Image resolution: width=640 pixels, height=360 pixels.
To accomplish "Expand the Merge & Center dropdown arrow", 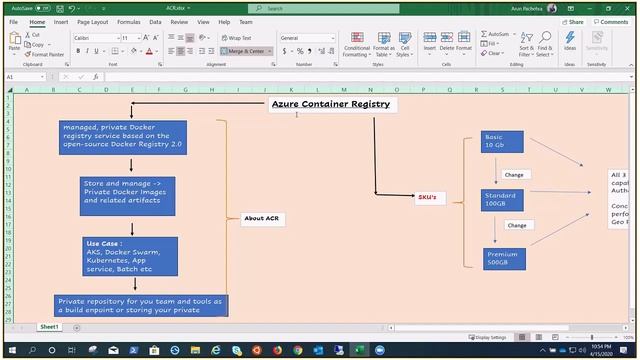I will point(270,51).
